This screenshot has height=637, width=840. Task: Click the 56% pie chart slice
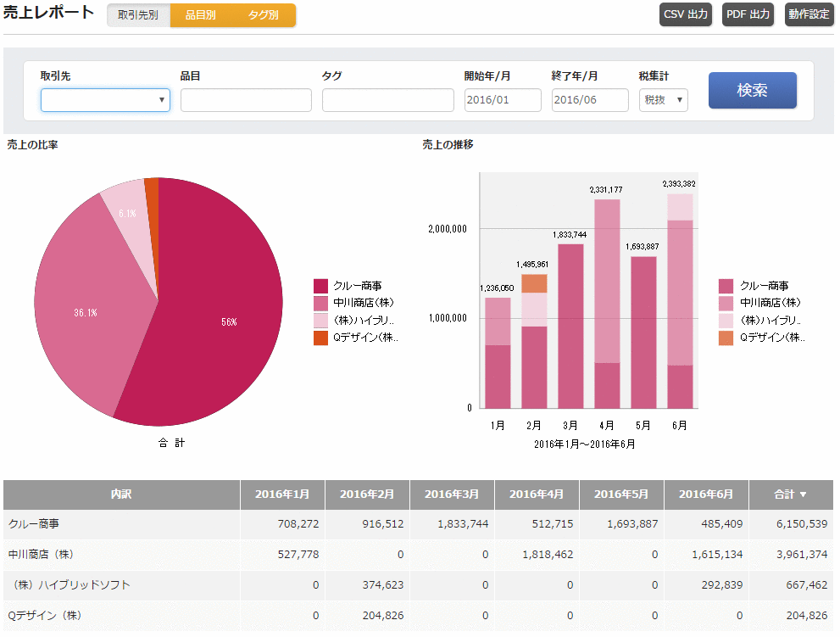[x=229, y=322]
